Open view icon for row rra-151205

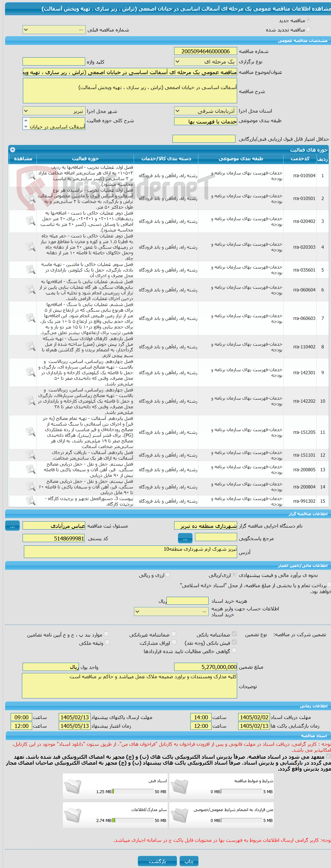pyautogui.click(x=31, y=432)
